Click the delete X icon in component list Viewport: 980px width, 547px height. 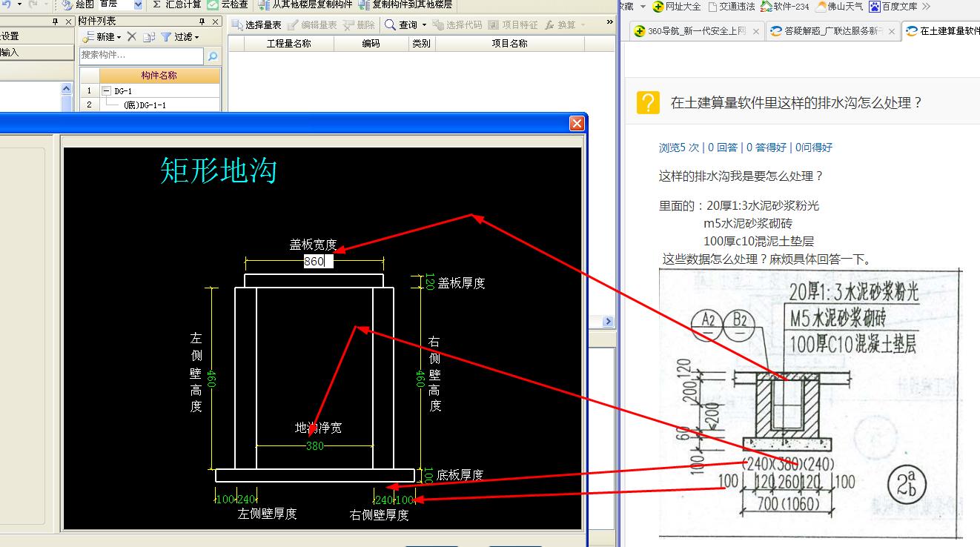pos(132,36)
